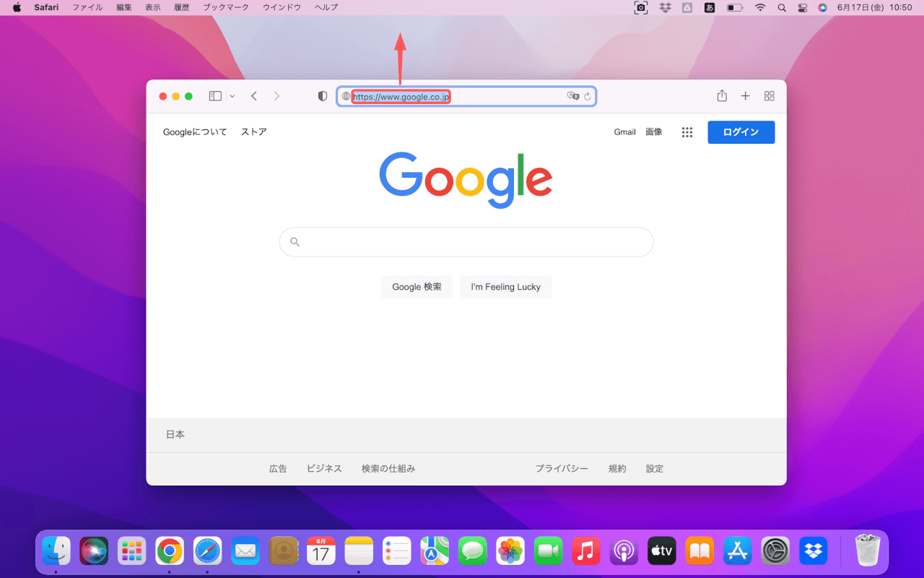The width and height of the screenshot is (924, 578).
Task: Open the Gmail link
Action: 625,132
